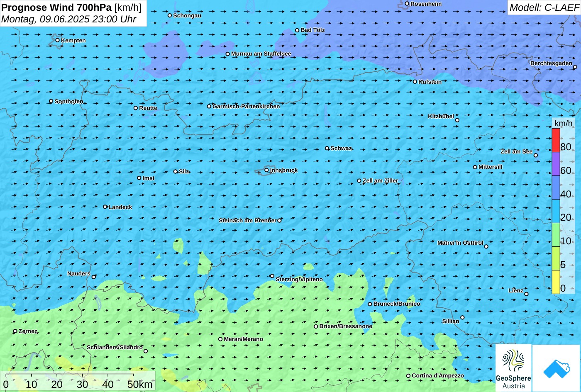Click the Nauders location dot
581x392 pixels.
pyautogui.click(x=94, y=277)
